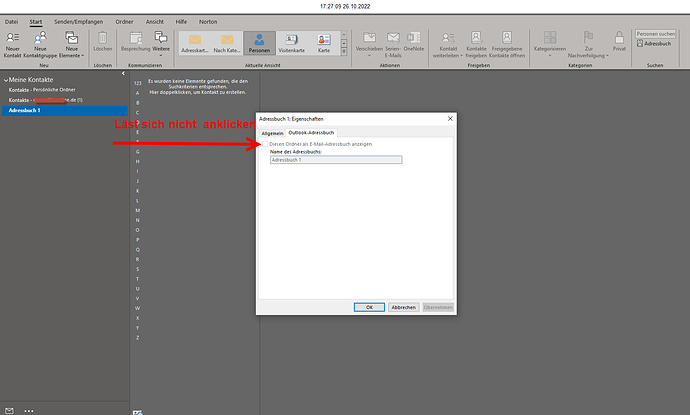Open the Neue Elemente dropdown
This screenshot has width=690, height=415.
pyautogui.click(x=71, y=44)
